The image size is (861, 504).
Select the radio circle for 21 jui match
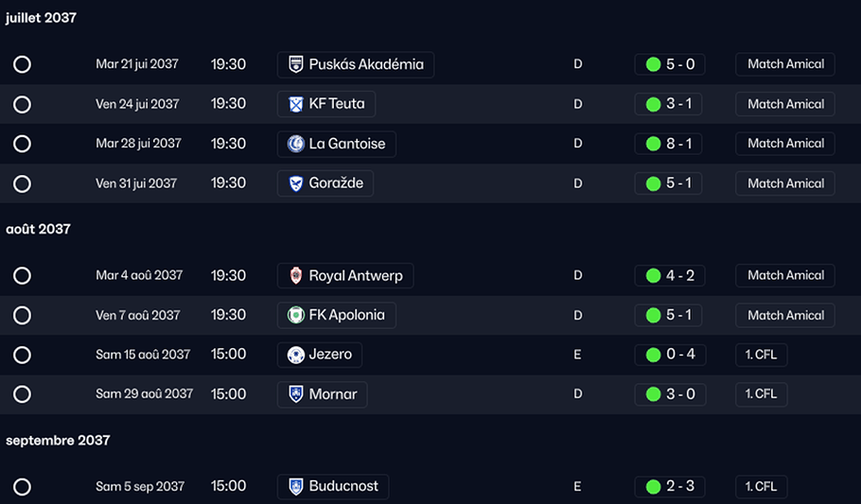(x=22, y=64)
